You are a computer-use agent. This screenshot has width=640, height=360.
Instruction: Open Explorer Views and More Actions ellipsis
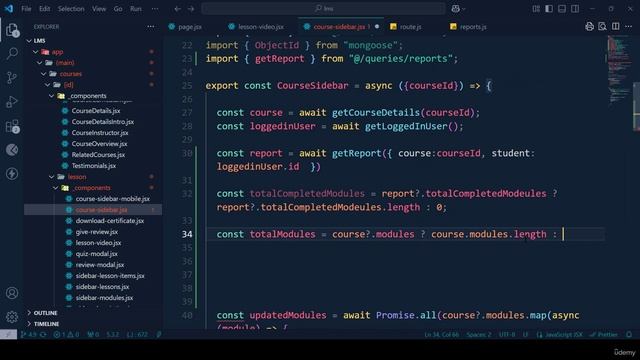click(151, 27)
